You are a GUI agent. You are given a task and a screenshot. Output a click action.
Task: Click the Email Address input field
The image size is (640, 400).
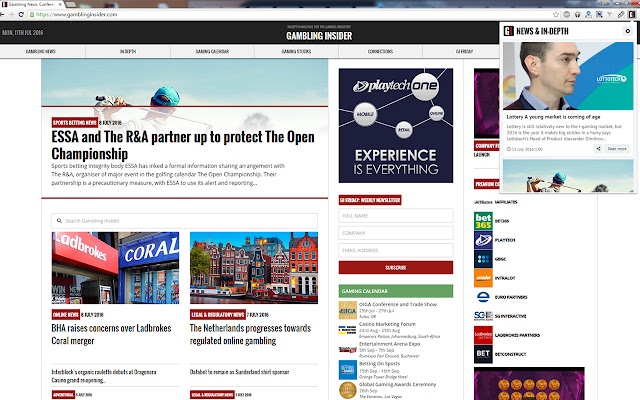point(396,250)
